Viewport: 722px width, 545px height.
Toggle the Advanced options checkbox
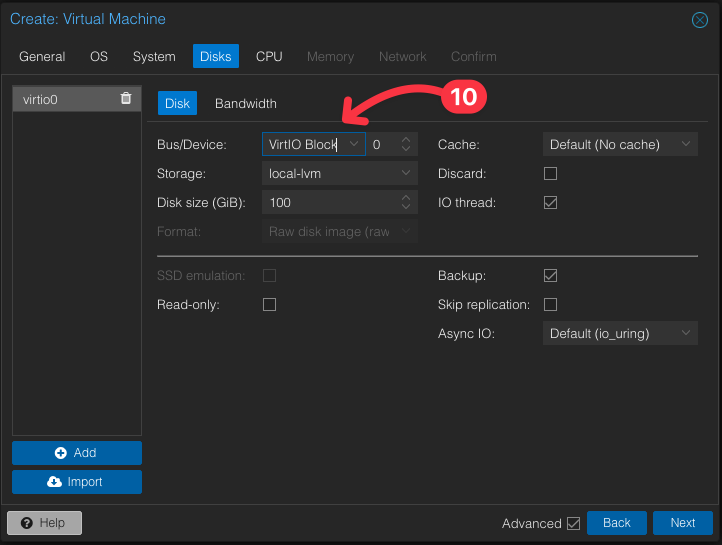pyautogui.click(x=573, y=523)
